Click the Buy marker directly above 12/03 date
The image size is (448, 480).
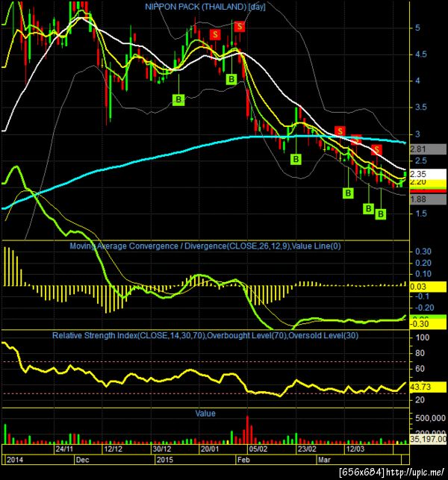(x=348, y=193)
